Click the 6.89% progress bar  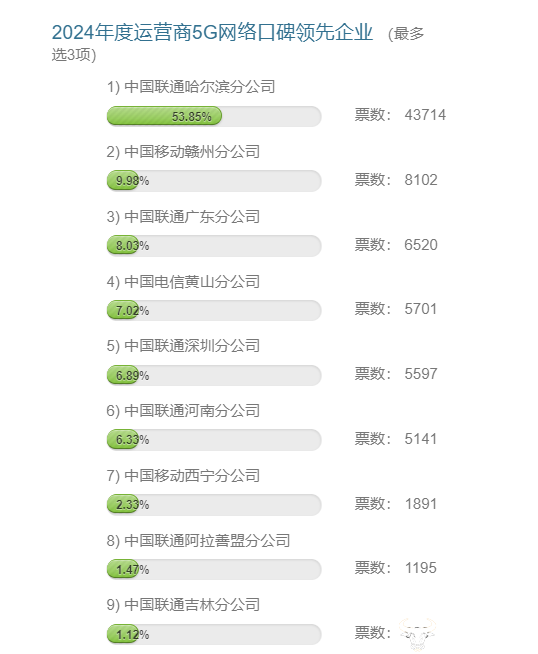[x=214, y=375]
